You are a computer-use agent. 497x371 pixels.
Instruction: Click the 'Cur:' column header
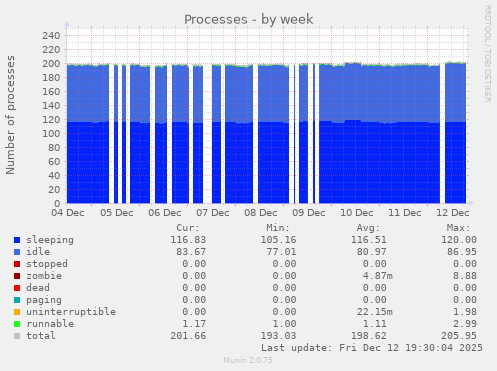(188, 228)
